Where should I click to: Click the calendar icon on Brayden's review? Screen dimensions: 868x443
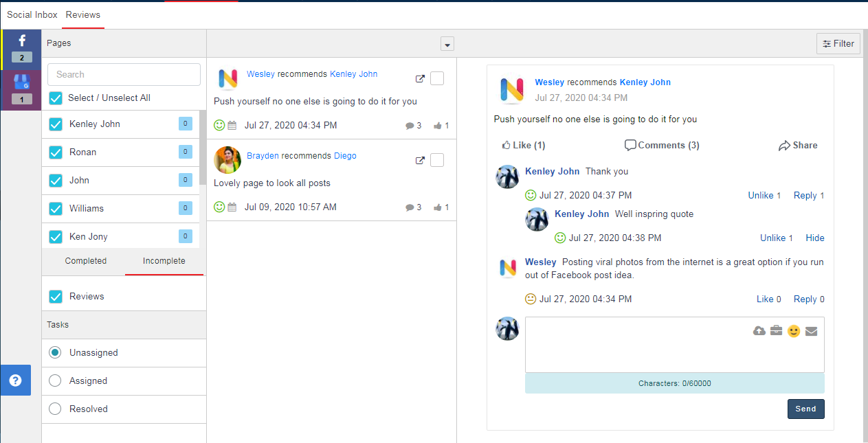(x=232, y=207)
